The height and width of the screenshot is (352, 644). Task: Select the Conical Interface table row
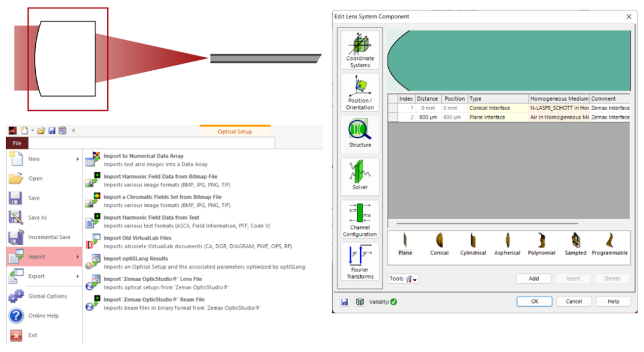[x=509, y=108]
